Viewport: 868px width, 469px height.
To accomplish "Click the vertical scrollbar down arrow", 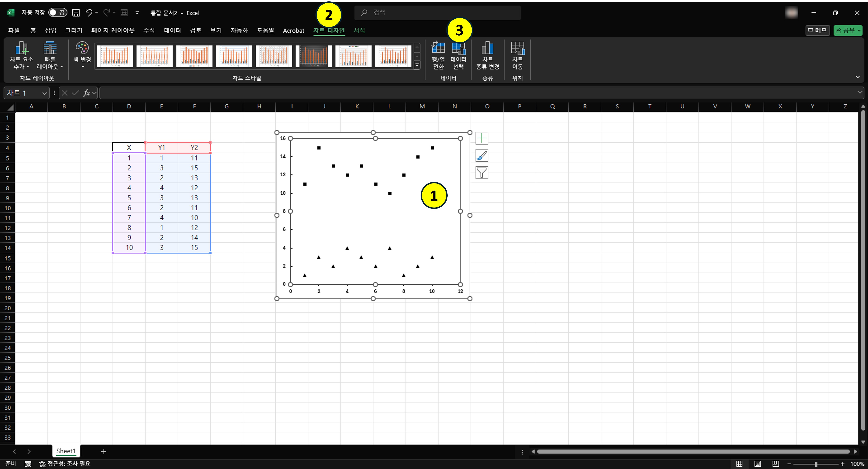I will pyautogui.click(x=863, y=442).
